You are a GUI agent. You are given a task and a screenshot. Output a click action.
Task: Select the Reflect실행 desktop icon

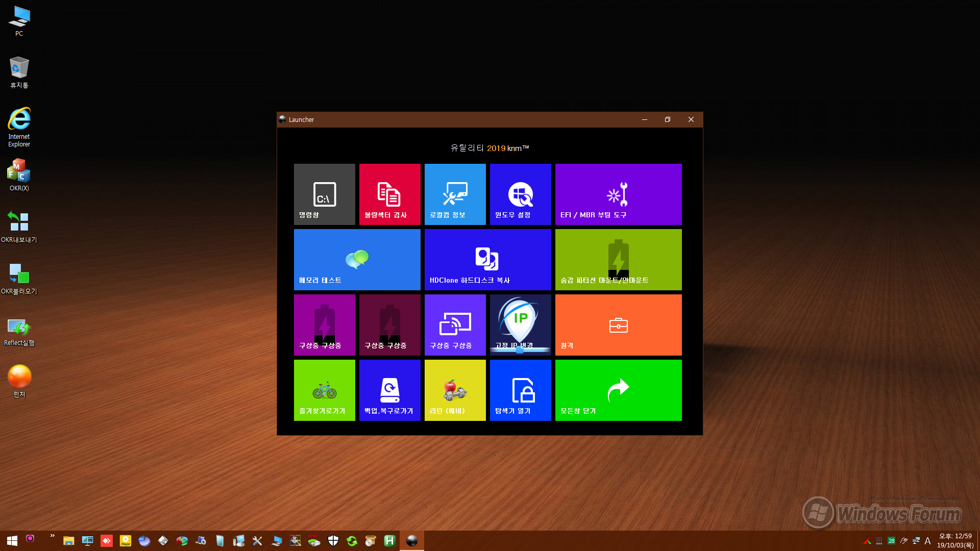(x=19, y=332)
